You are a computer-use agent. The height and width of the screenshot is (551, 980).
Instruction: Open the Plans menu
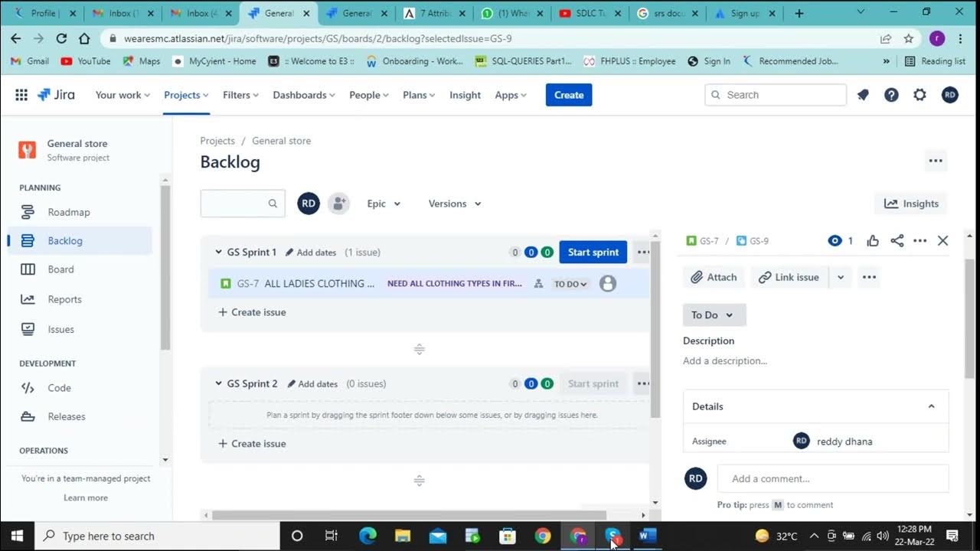(x=419, y=95)
